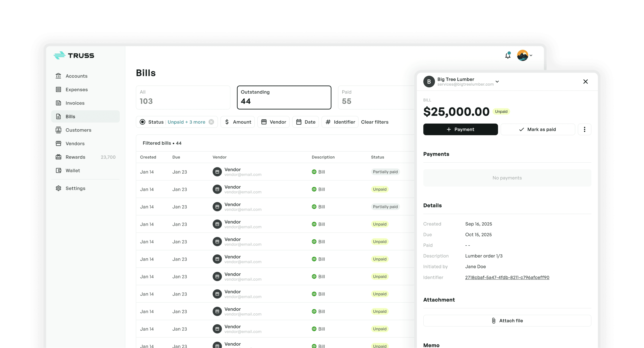This screenshot has width=644, height=348.
Task: Click the identifier link 2718cbaf-5a47
Action: [x=507, y=277]
